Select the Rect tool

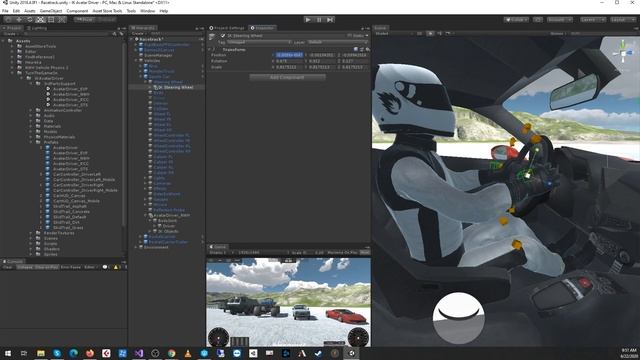pos(51,19)
